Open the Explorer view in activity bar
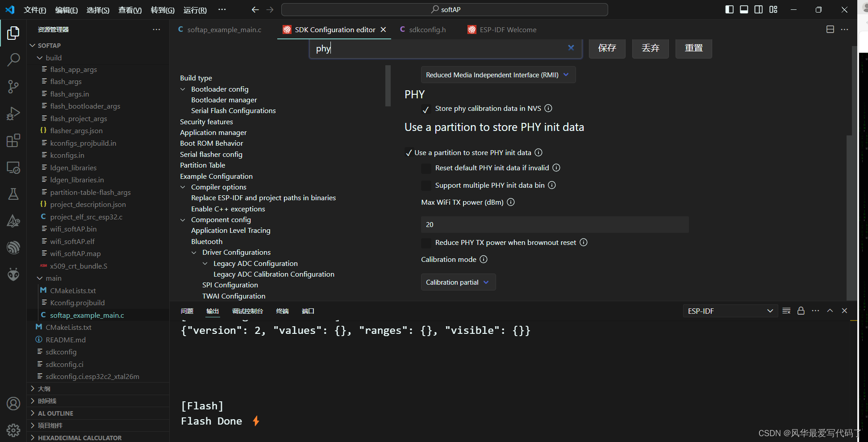868x442 pixels. click(13, 33)
